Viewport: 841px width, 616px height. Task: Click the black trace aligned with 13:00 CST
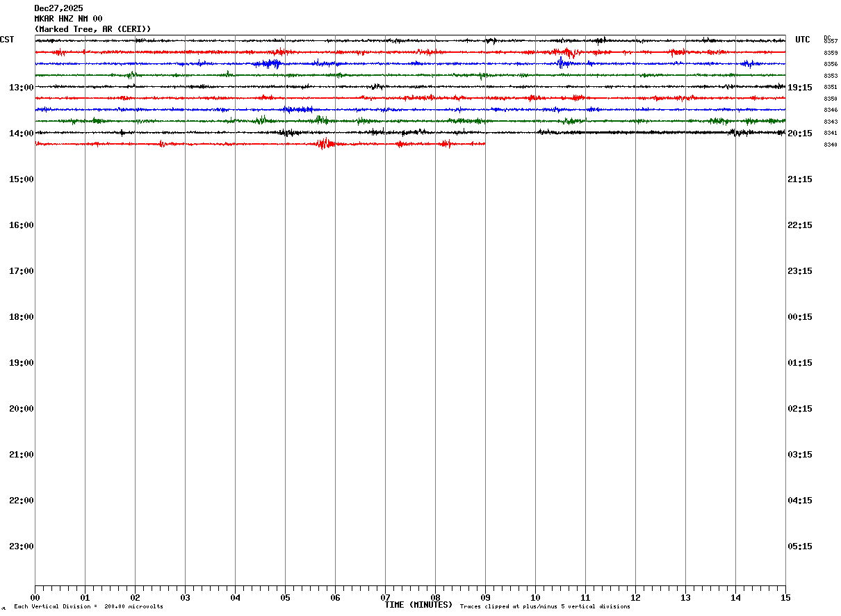point(410,86)
